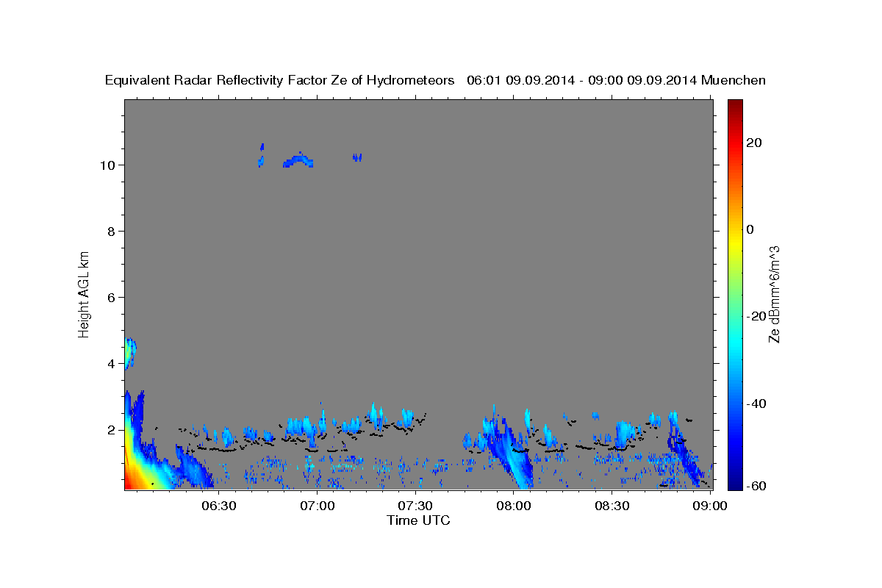Screen dimensions: 882x588
Task: Click the 07:00 time tick label
Action: pos(318,506)
